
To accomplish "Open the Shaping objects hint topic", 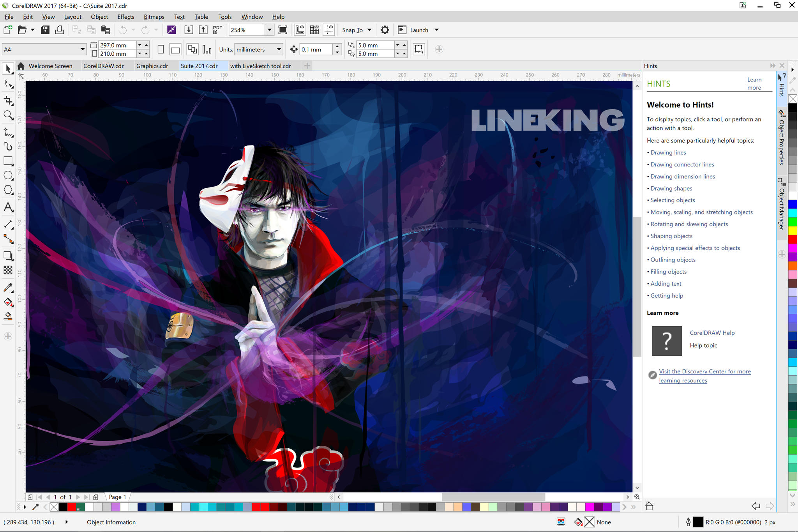I will [x=671, y=236].
